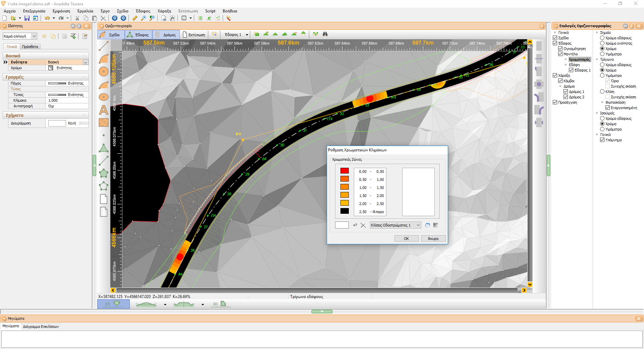Viewport: 644px width, 349px height.
Task: Save file using the floppy disk icon
Action: (x=27, y=18)
